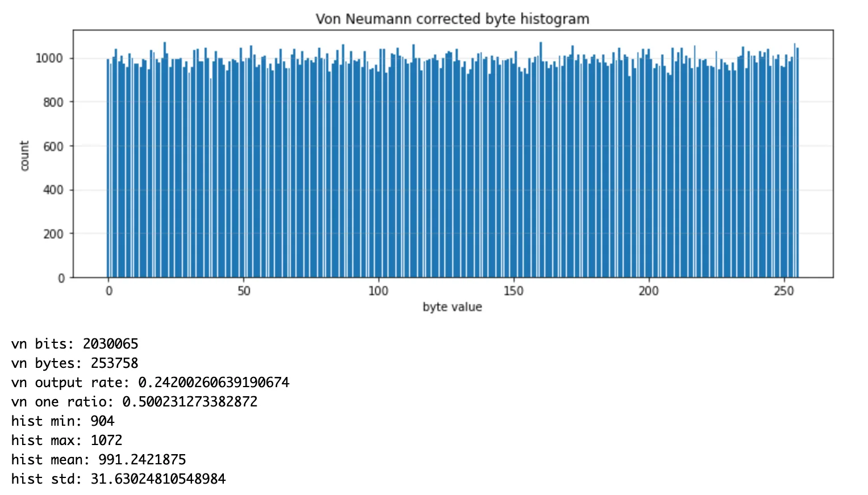Click the 'vn one ratio' output line
The image size is (868, 495).
(x=135, y=402)
